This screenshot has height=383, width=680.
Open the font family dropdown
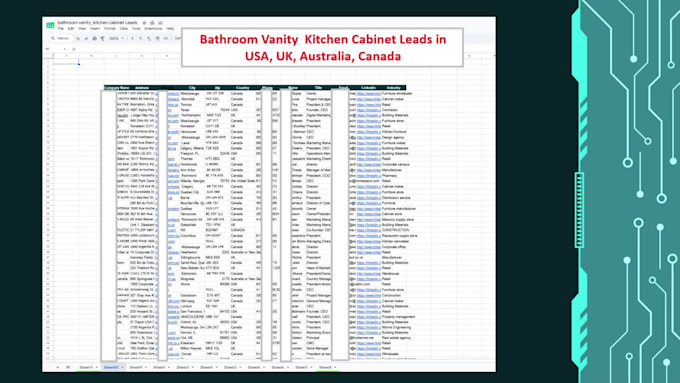point(178,38)
